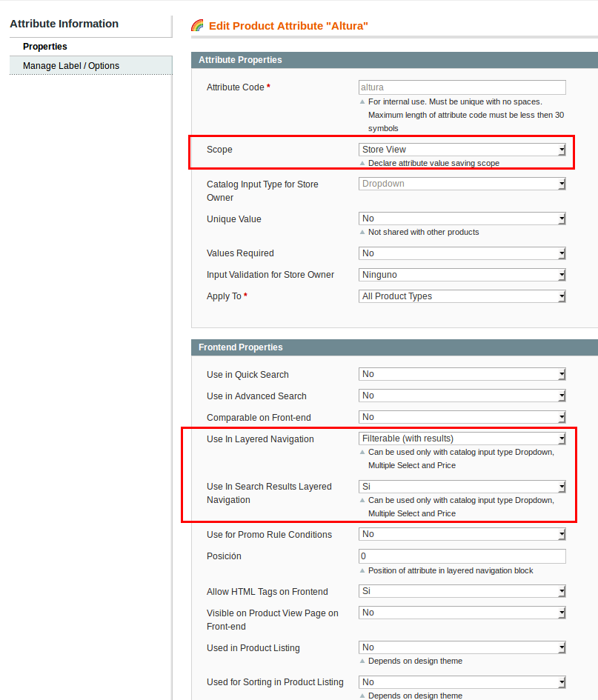Open the Scope dropdown

click(x=462, y=150)
